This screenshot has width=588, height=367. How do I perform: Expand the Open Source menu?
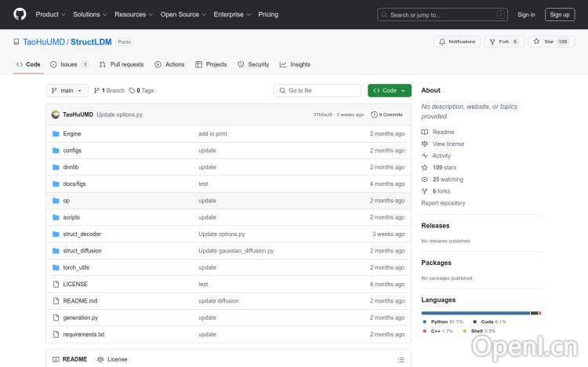[x=183, y=14]
